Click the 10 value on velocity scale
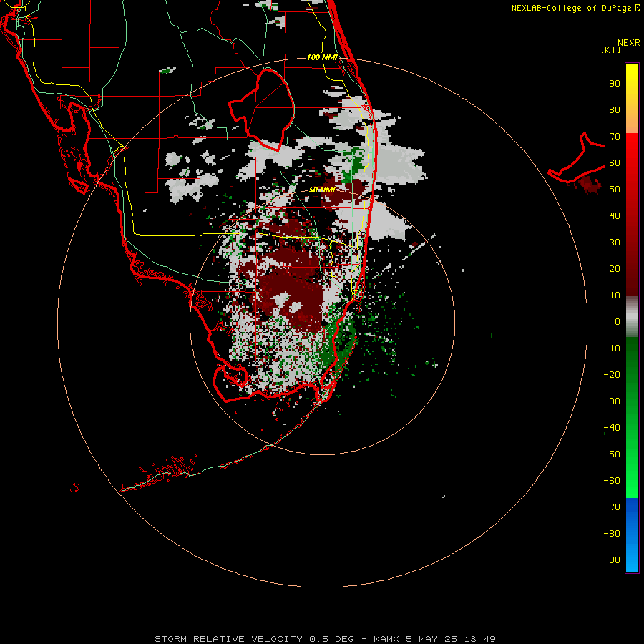Viewport: 644px width, 644px height. point(615,296)
